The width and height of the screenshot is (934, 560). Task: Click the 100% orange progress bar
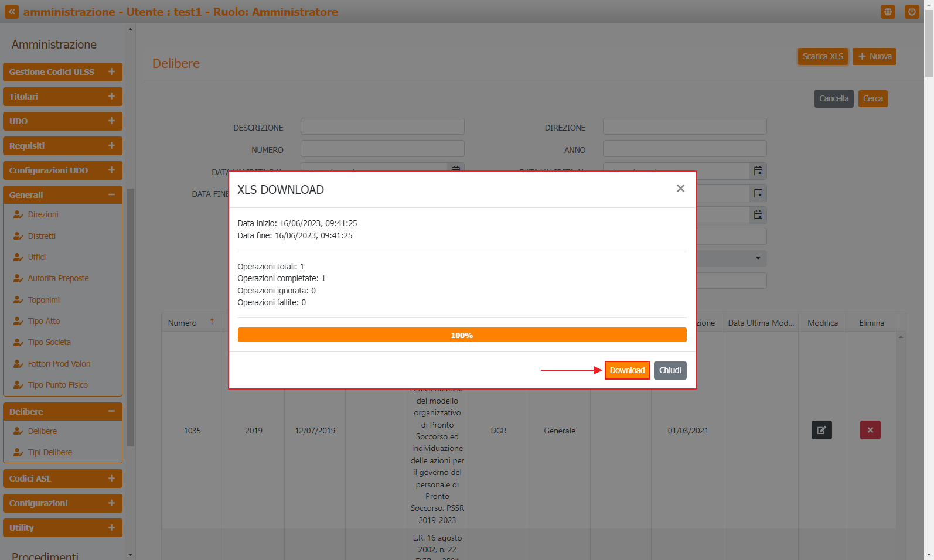click(462, 335)
